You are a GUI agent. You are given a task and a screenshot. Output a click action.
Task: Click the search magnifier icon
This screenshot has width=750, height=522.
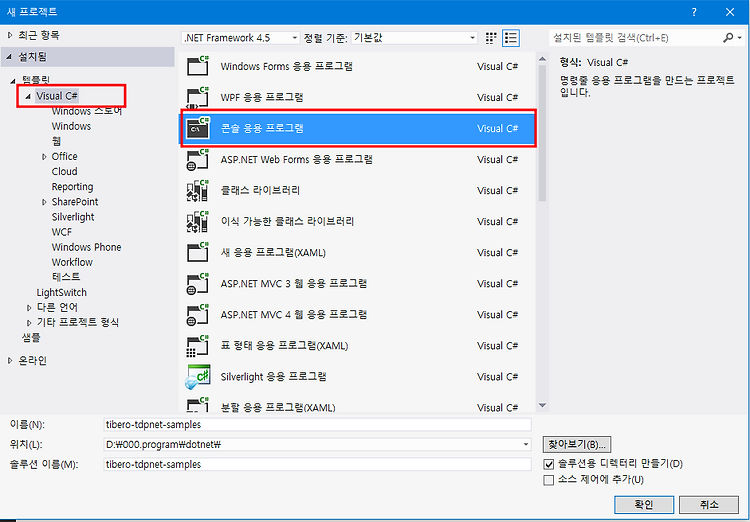[x=728, y=37]
